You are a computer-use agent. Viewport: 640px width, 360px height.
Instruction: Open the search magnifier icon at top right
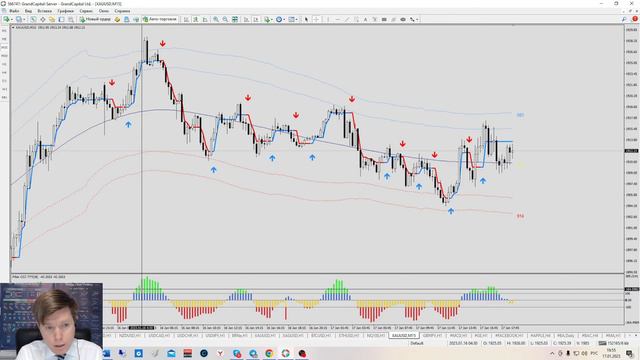(x=624, y=19)
